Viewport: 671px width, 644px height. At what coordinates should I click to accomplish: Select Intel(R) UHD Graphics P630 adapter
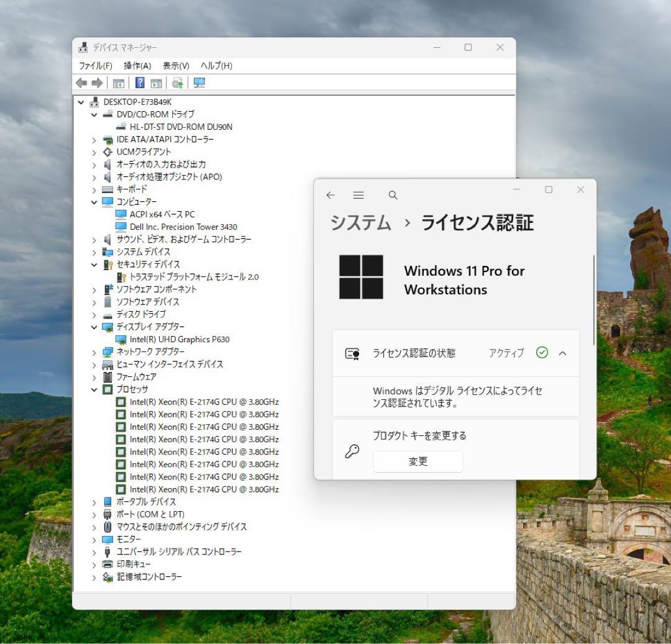[180, 339]
